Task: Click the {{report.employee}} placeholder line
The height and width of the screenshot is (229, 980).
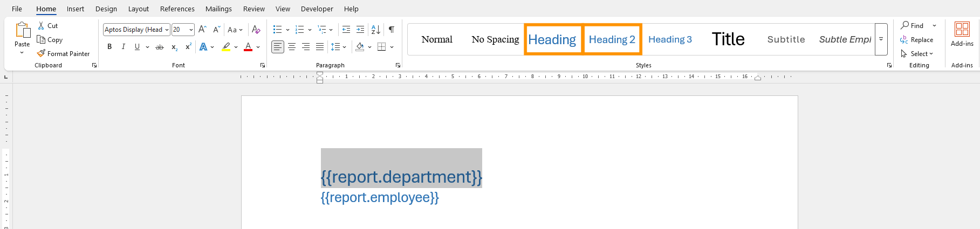Action: pos(380,197)
